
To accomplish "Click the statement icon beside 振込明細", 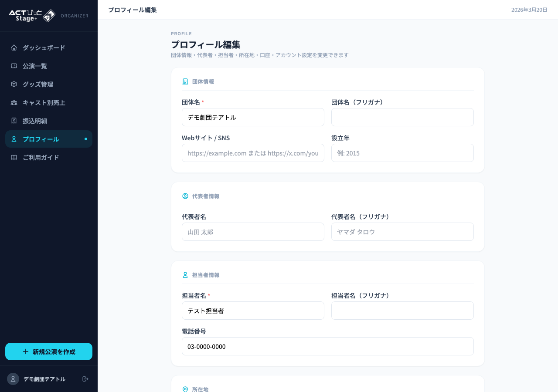I will (14, 121).
